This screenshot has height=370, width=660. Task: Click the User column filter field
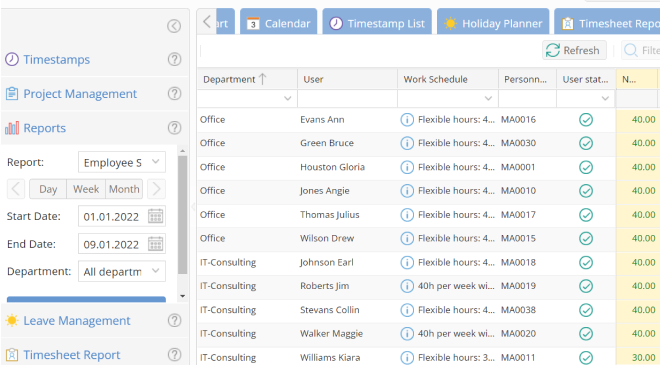pyautogui.click(x=347, y=98)
